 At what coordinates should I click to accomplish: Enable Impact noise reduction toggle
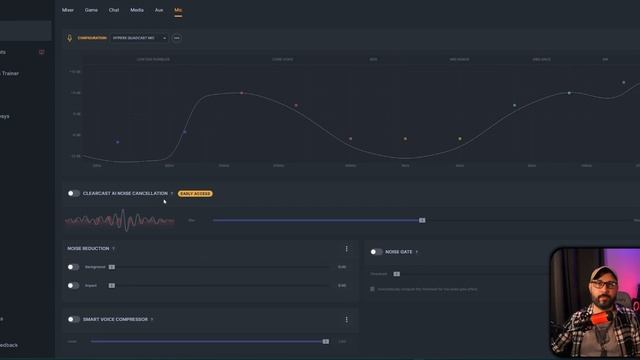tap(73, 285)
